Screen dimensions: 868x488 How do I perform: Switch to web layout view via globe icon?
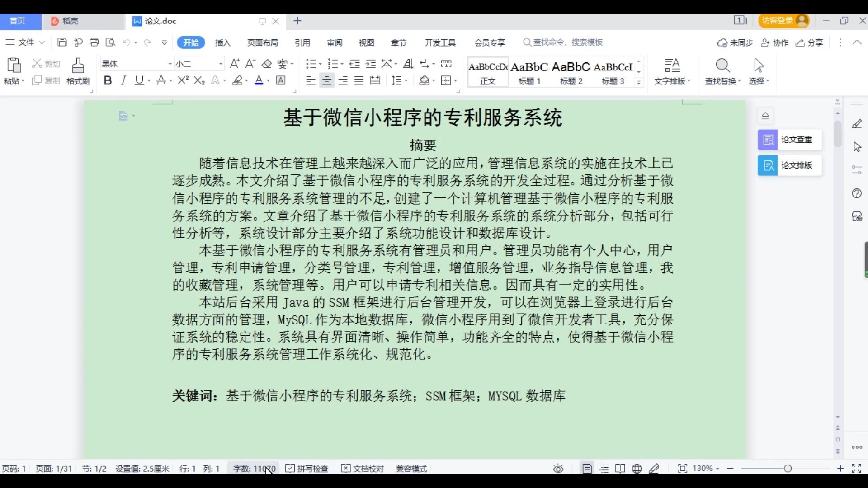[x=637, y=469]
